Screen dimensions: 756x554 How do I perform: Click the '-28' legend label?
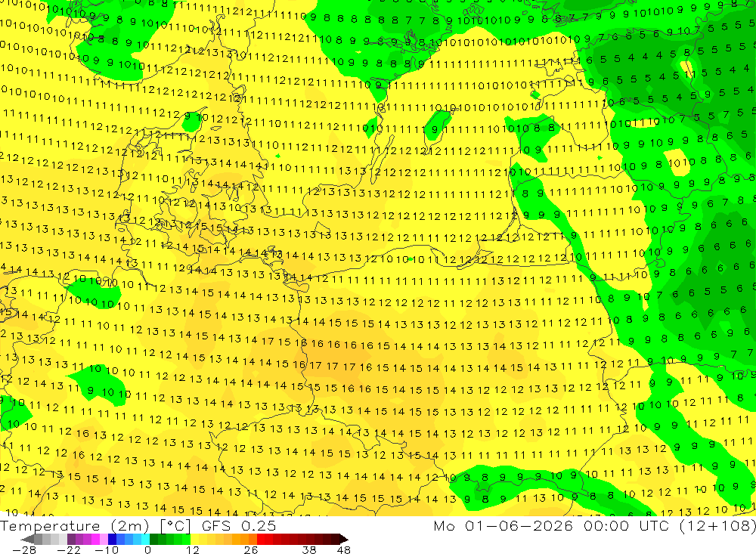pyautogui.click(x=24, y=550)
